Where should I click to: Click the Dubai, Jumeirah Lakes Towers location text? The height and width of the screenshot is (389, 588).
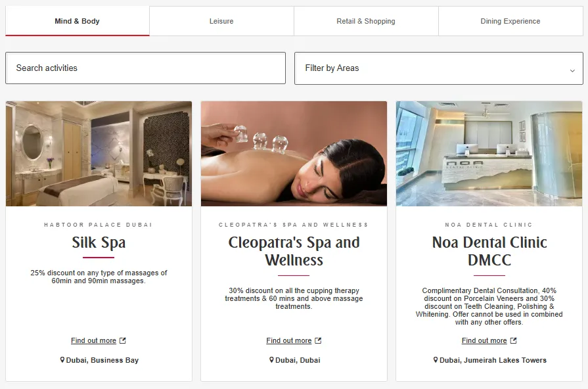tap(493, 360)
